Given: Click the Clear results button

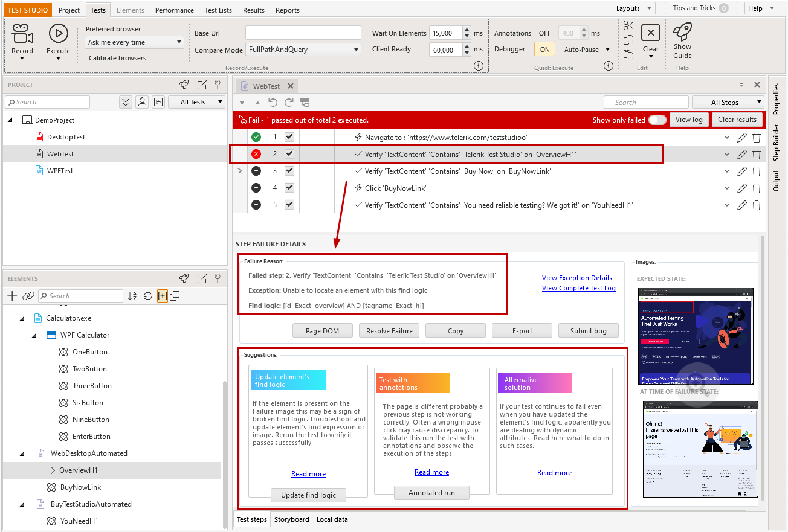Looking at the screenshot, I should tap(737, 120).
